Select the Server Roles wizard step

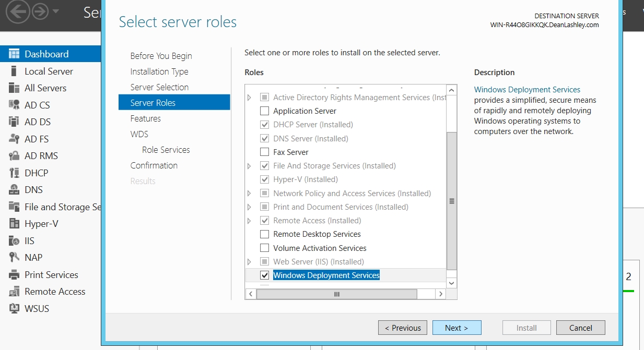[x=174, y=102]
